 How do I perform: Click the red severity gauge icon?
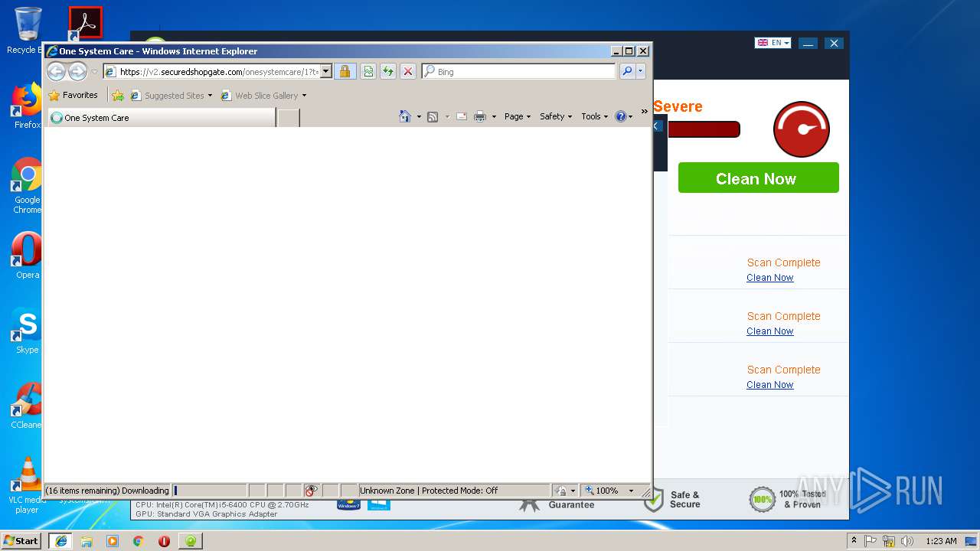tap(802, 129)
